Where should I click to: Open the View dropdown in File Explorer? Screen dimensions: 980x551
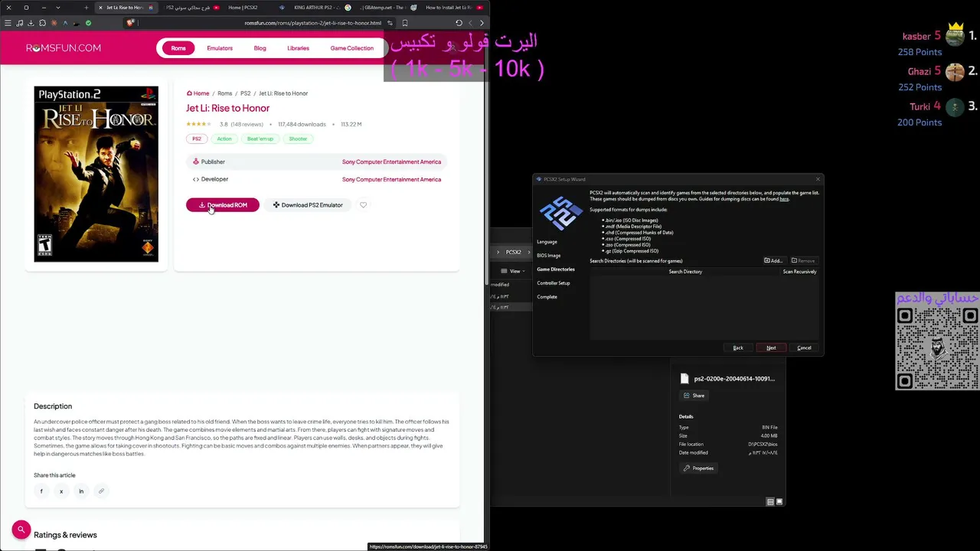coord(514,271)
